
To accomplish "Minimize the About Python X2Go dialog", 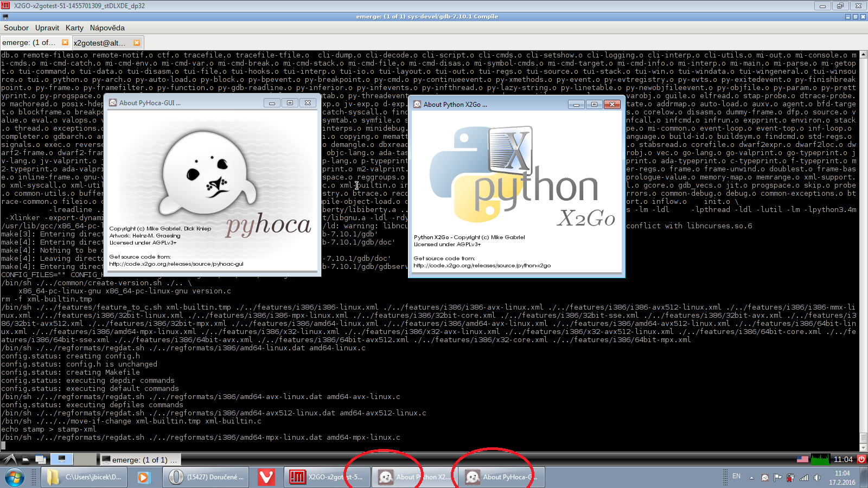I will pyautogui.click(x=576, y=104).
